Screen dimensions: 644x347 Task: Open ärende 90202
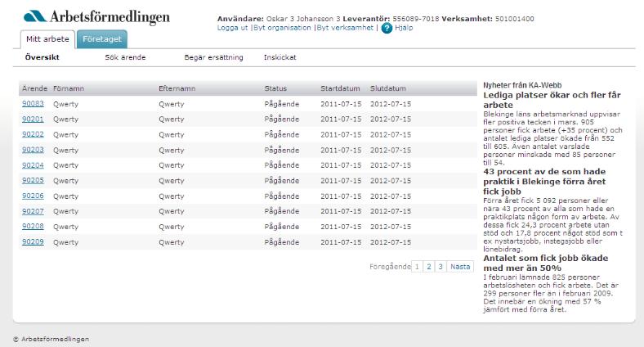coord(33,134)
